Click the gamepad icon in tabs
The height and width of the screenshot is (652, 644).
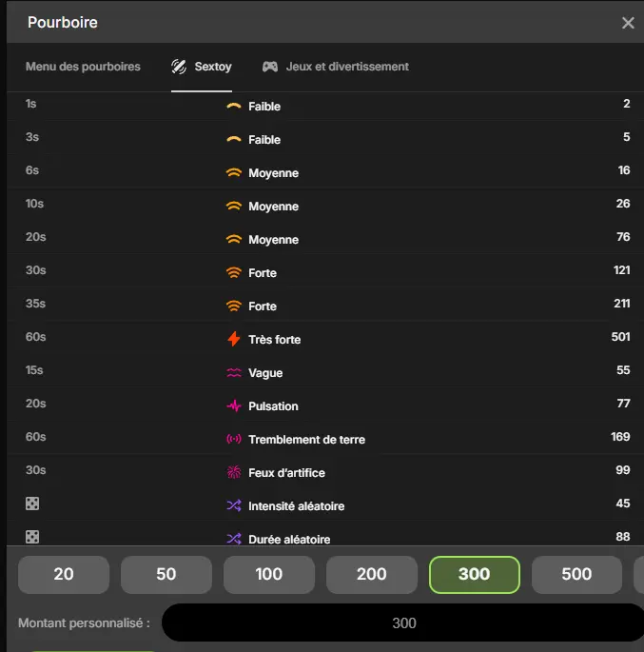(x=270, y=67)
